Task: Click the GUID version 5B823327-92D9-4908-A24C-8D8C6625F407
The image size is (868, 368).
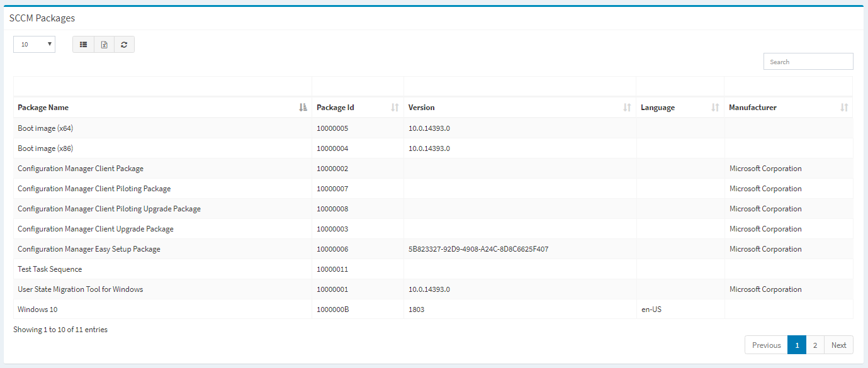Action: 478,249
